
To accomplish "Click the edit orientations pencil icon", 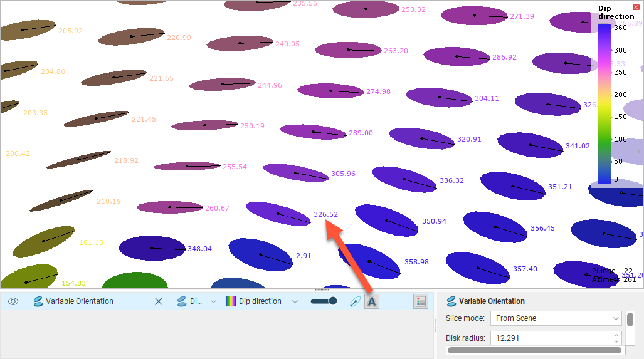I will coord(356,301).
